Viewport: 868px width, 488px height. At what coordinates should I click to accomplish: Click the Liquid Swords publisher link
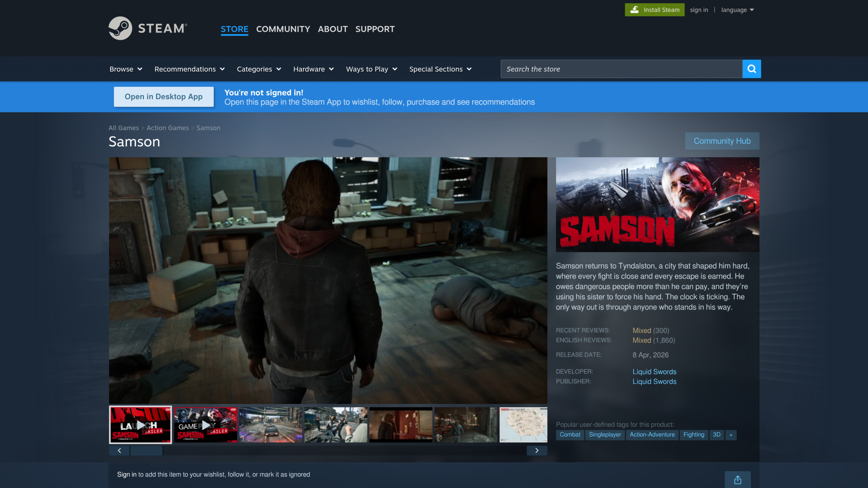coord(654,382)
